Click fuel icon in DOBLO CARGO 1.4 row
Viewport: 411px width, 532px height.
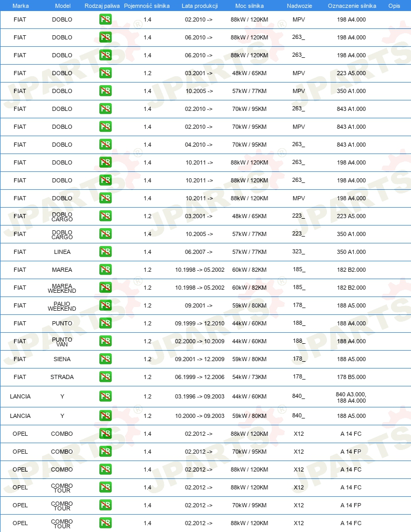[x=106, y=234]
